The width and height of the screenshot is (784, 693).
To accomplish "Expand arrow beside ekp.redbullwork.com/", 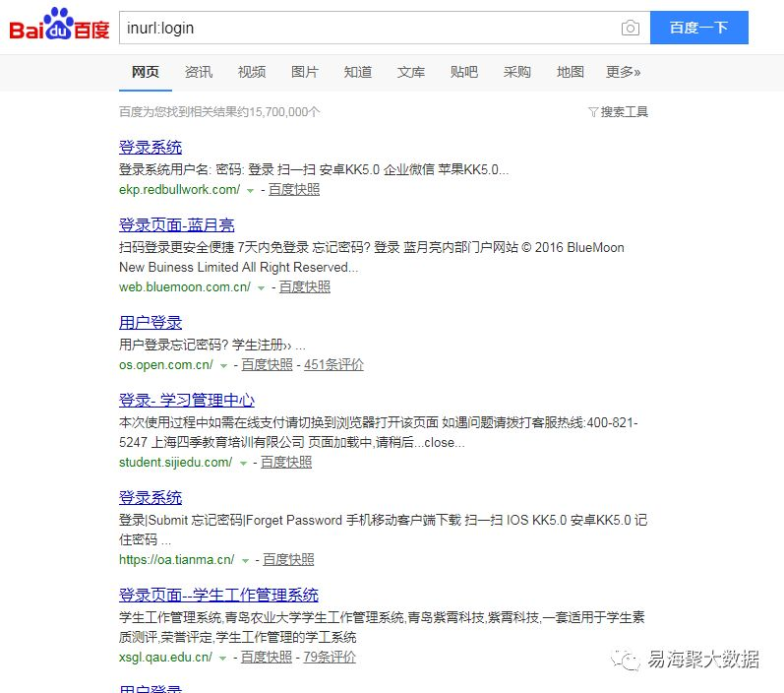I will (251, 191).
